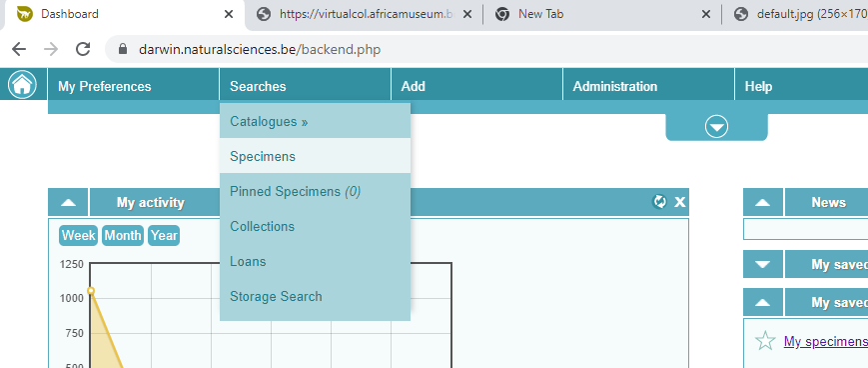Click the yellow data point on chart

point(91,291)
